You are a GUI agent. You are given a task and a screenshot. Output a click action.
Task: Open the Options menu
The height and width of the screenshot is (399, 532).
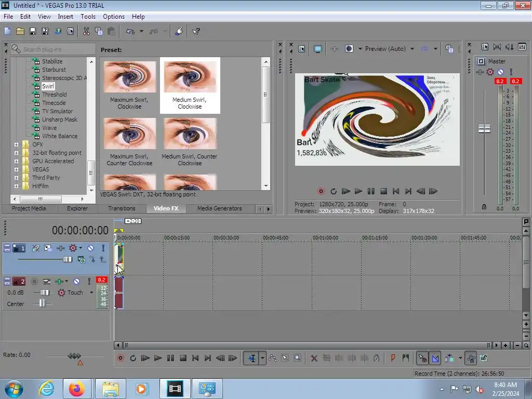114,17
